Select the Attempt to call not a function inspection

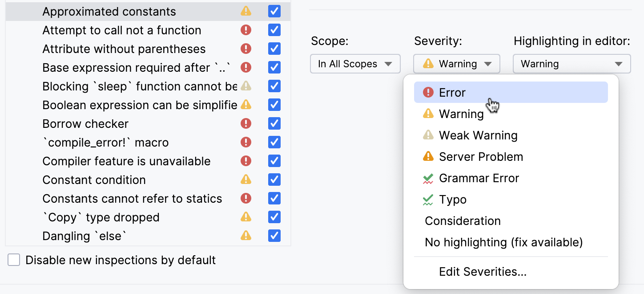pyautogui.click(x=121, y=30)
